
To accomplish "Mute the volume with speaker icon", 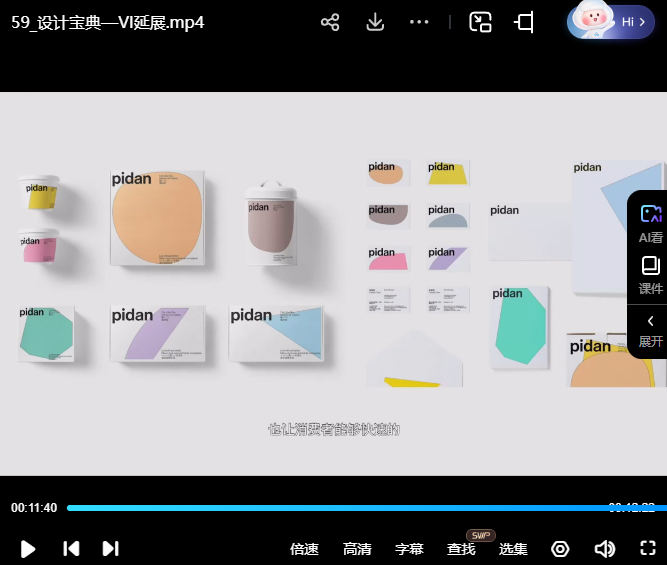I will [604, 548].
